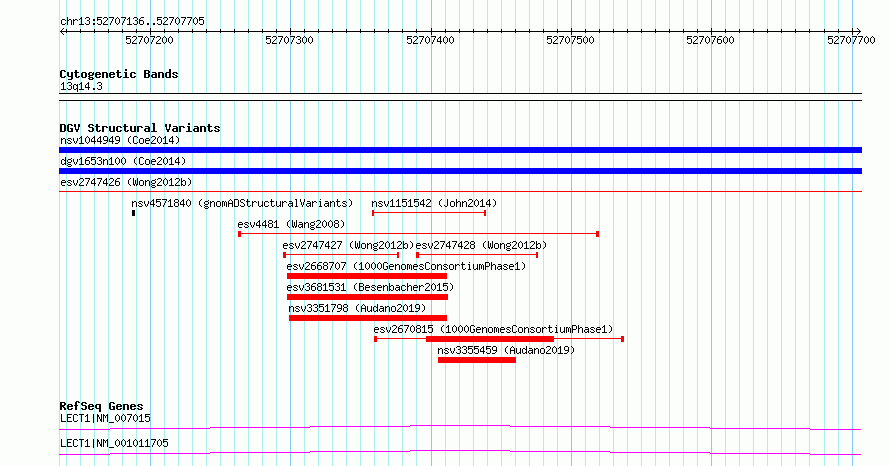
Task: Click the blue dgv1653n100 variant bar
Action: (x=460, y=171)
